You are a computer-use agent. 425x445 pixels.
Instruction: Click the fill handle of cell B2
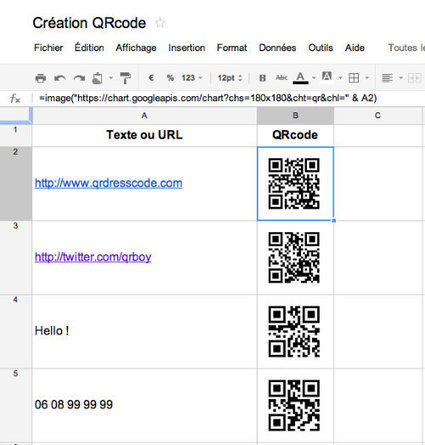click(334, 220)
